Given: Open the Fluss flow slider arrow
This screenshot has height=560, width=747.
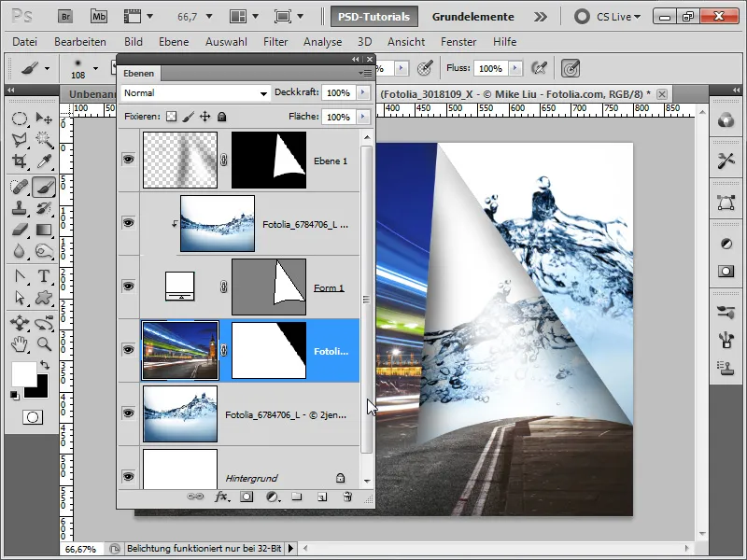Looking at the screenshot, I should 515,68.
